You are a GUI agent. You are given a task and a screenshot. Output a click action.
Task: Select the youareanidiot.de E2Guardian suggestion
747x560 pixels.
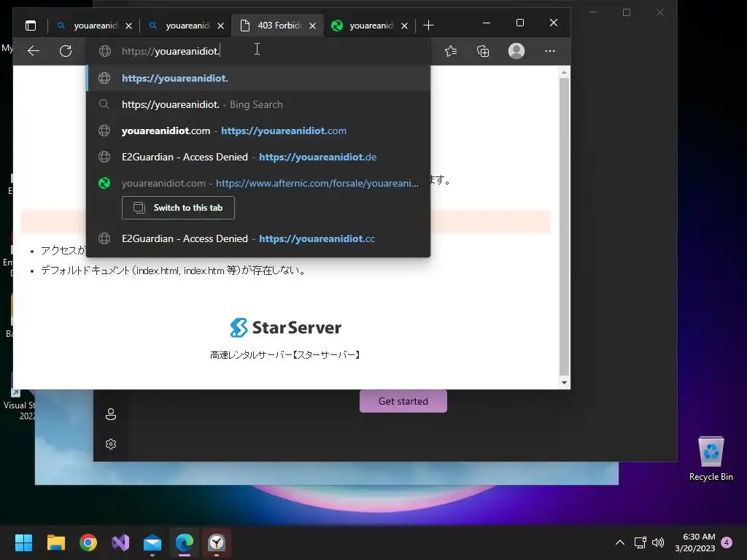point(259,157)
